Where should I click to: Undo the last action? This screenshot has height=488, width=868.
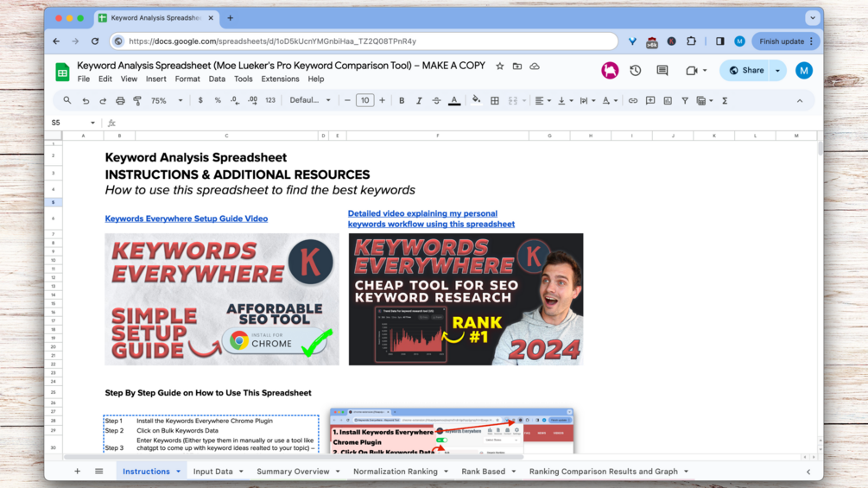click(86, 101)
